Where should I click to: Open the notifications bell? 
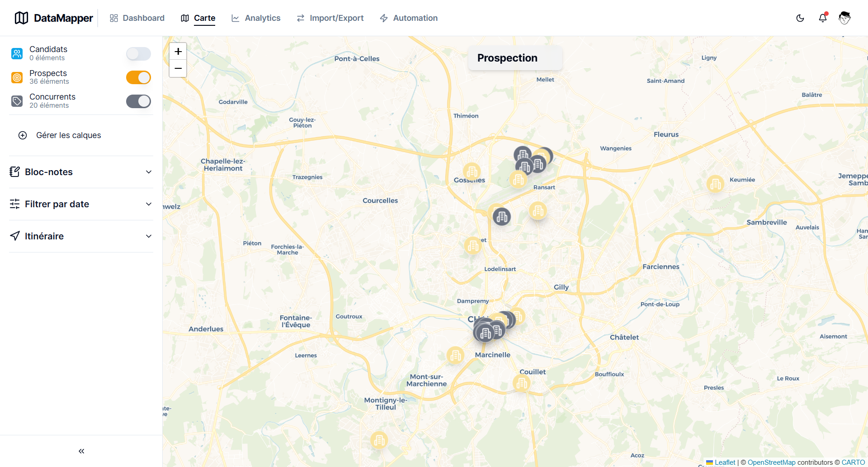point(823,18)
